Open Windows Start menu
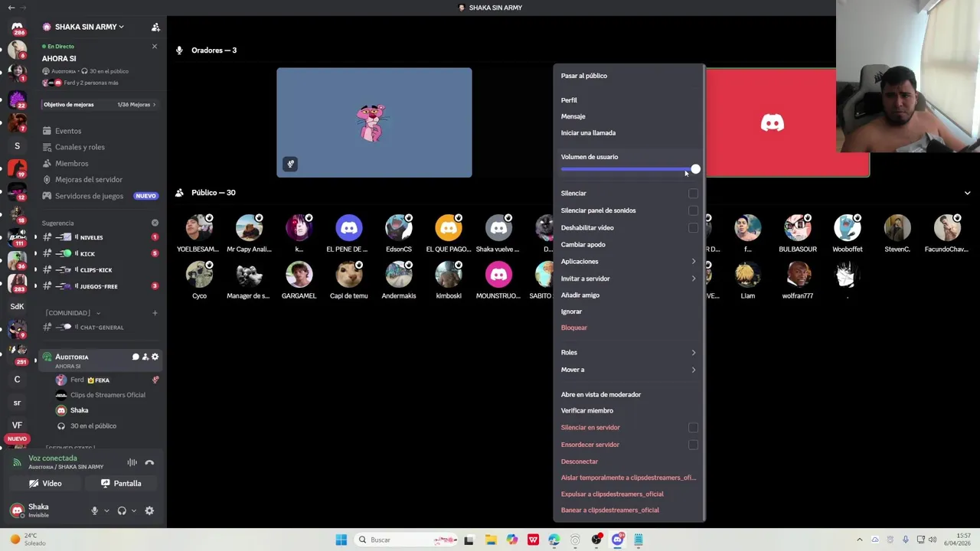 [341, 540]
